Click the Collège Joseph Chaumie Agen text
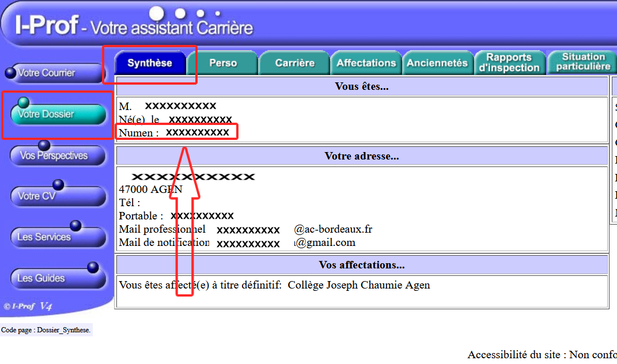This screenshot has width=617, height=364. pos(358,285)
